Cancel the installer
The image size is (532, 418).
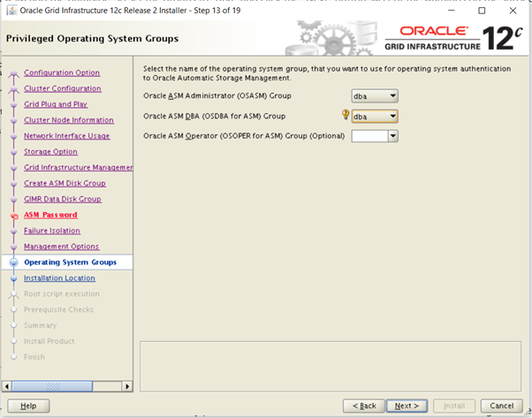coord(501,406)
